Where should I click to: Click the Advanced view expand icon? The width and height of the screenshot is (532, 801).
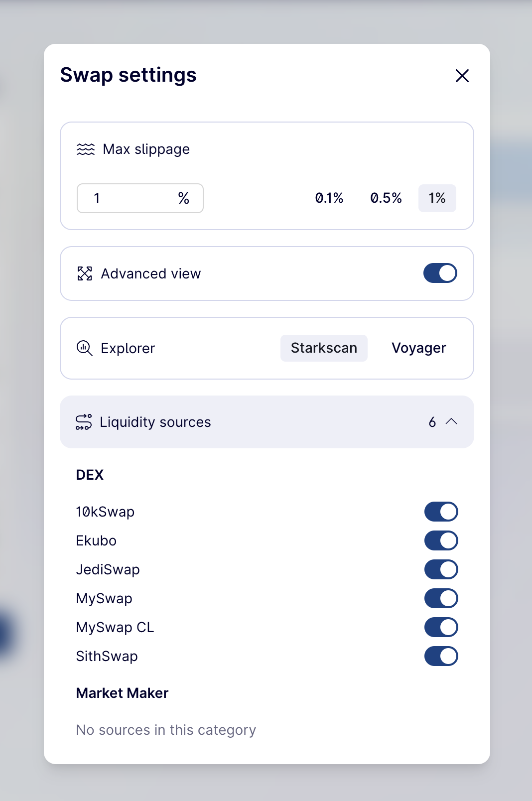pos(85,273)
